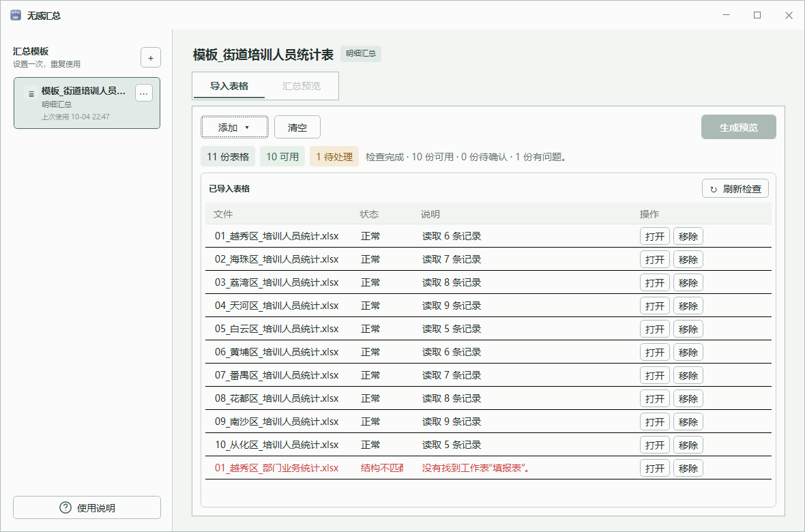Click 正常 status in 10_从化区 row

click(370, 445)
